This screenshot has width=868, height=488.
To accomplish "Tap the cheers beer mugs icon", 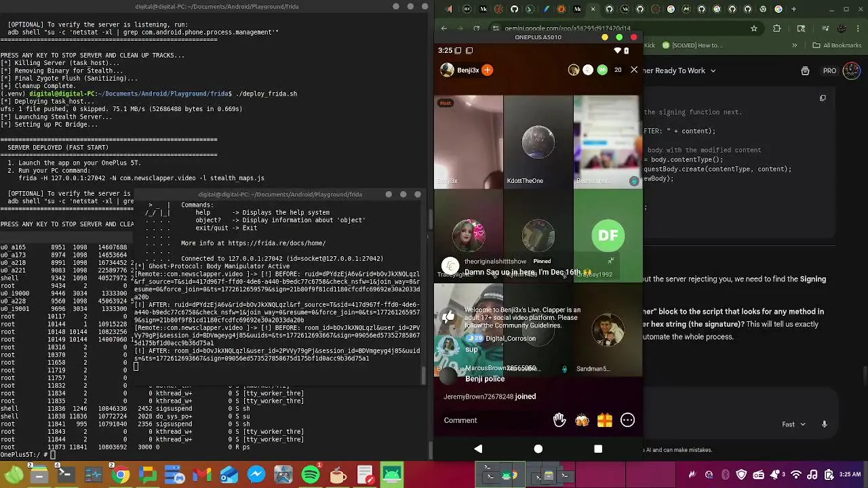I will click(582, 420).
